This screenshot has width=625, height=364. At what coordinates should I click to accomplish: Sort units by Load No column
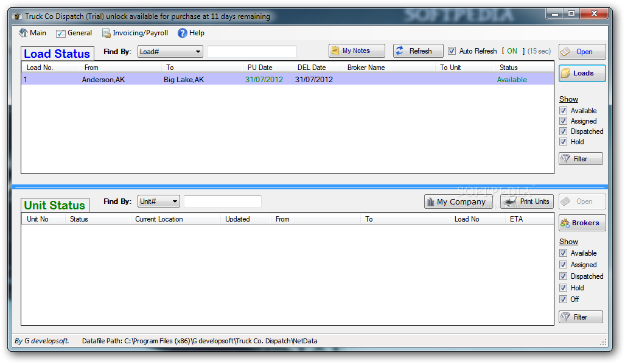478,219
